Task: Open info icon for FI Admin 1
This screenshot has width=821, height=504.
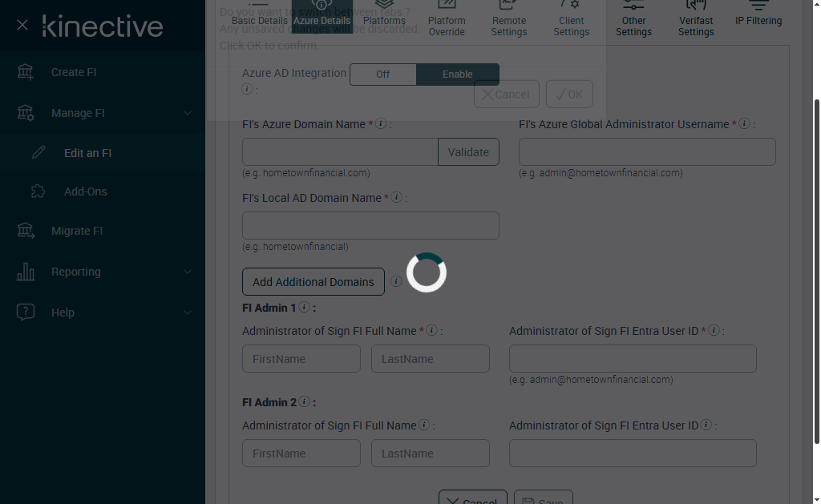Action: (x=304, y=307)
